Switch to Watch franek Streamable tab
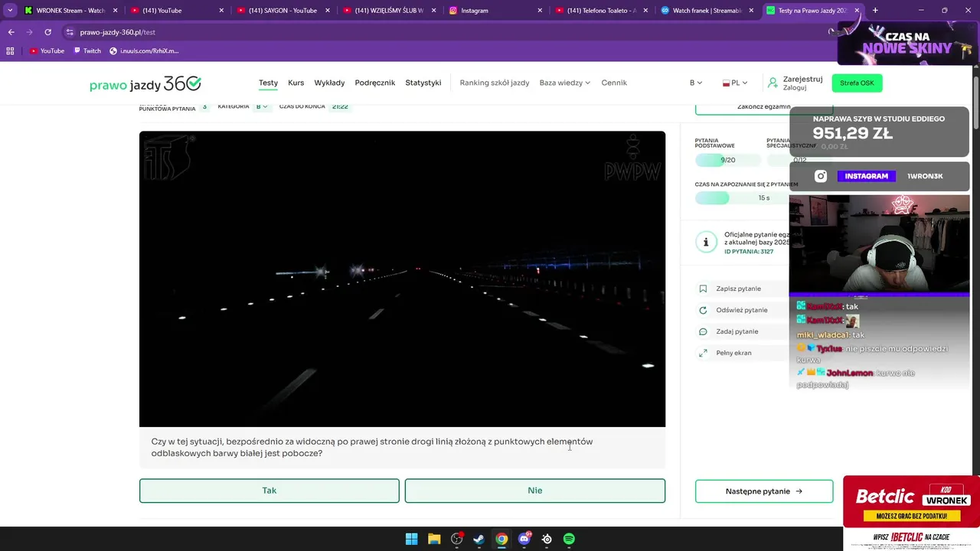This screenshot has height=551, width=980. (706, 11)
